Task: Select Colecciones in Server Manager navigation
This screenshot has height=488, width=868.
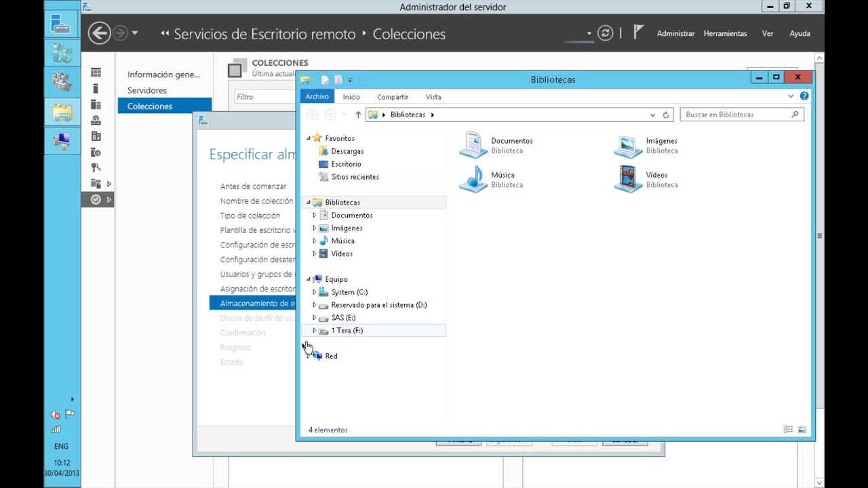Action: pos(164,106)
